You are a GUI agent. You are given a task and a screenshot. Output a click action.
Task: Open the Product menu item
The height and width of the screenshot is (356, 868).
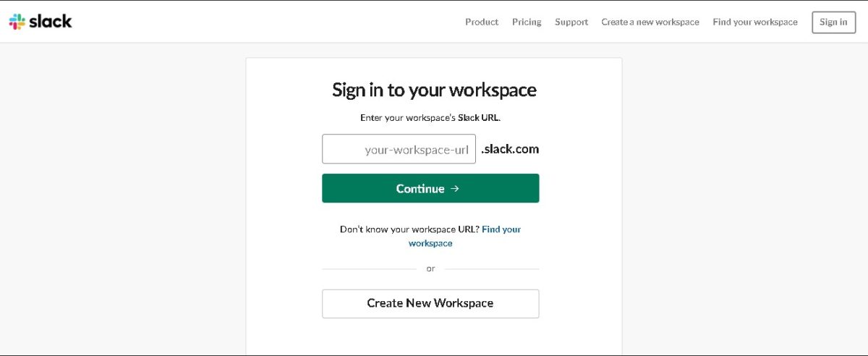pos(481,22)
